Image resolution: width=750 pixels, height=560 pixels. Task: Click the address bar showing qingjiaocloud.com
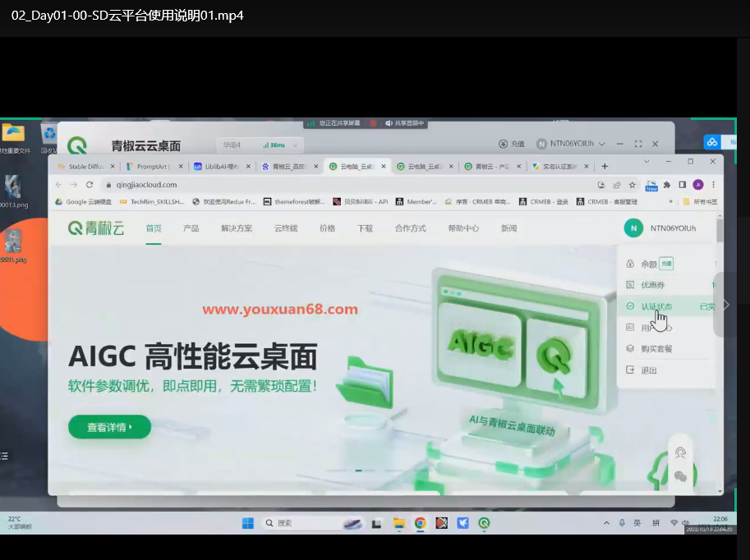pos(349,185)
